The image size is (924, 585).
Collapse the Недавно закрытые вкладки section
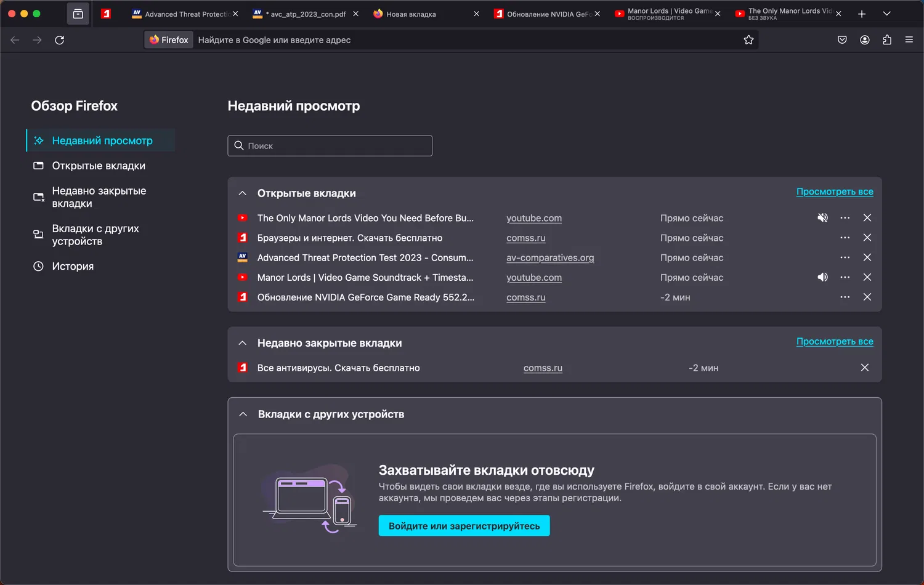pos(243,343)
